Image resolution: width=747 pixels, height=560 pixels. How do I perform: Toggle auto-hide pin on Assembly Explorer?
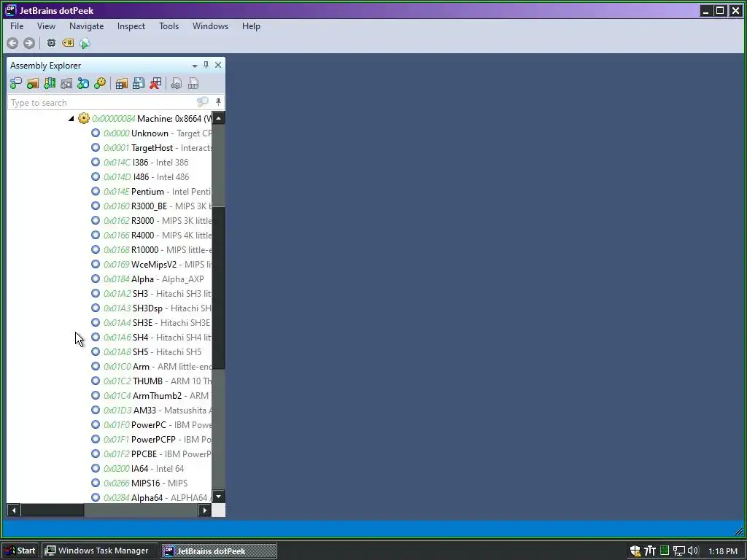pos(206,65)
